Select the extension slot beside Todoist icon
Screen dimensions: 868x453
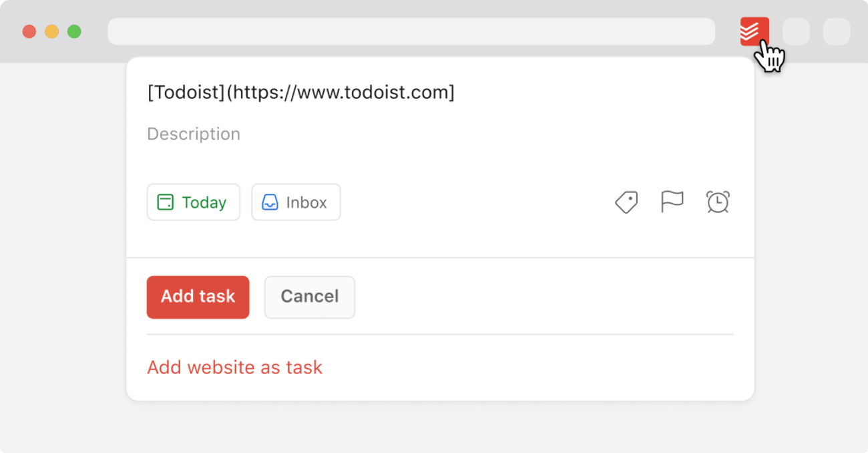click(x=796, y=31)
